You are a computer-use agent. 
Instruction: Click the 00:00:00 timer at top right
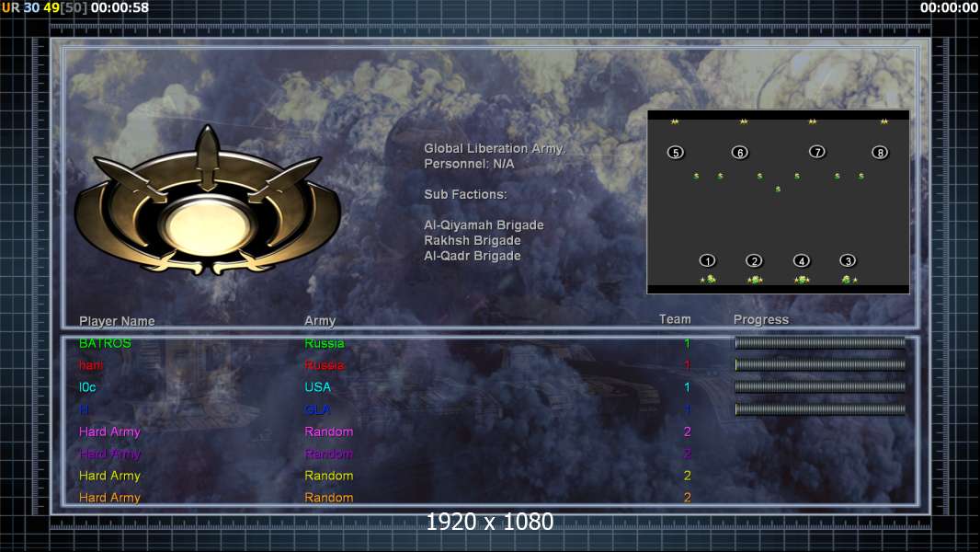[x=949, y=8]
